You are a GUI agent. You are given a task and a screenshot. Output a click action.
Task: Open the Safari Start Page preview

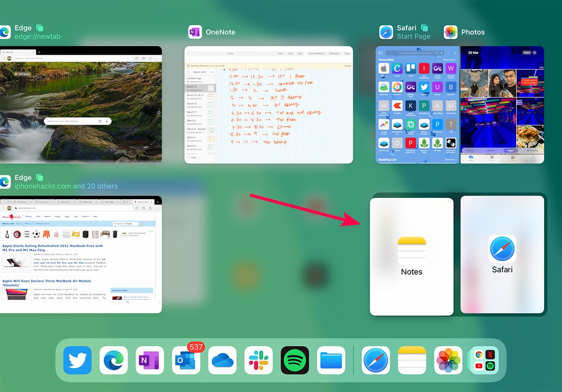(x=417, y=105)
